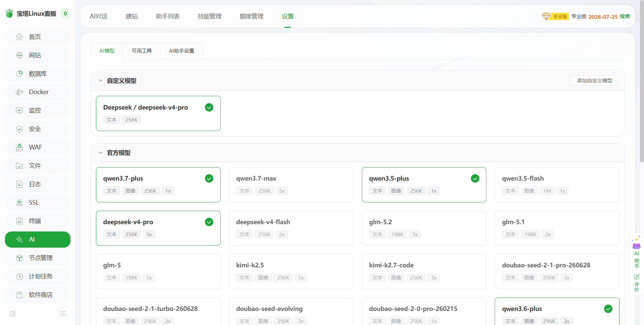Open the 终端 terminal icon

pos(19,221)
